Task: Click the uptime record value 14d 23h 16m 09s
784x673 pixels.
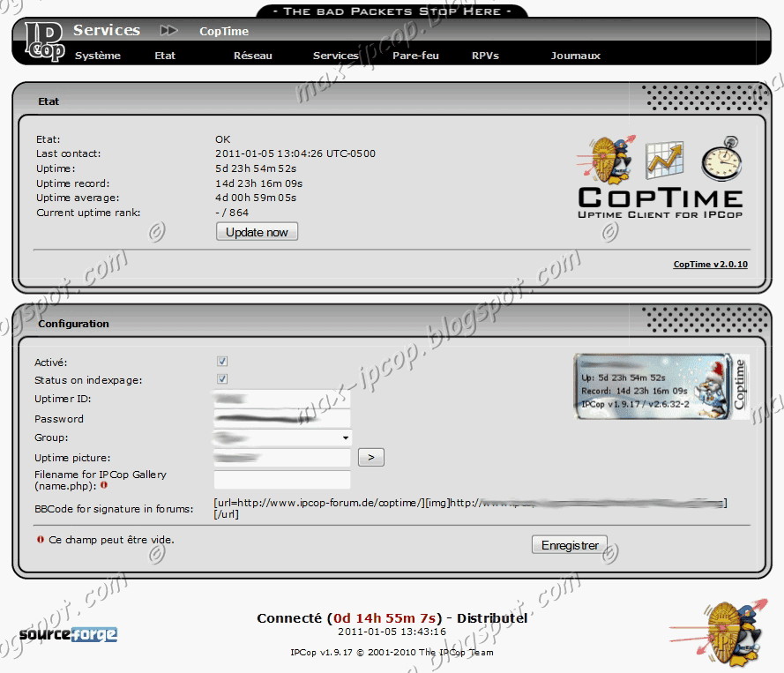Action: pyautogui.click(x=258, y=183)
